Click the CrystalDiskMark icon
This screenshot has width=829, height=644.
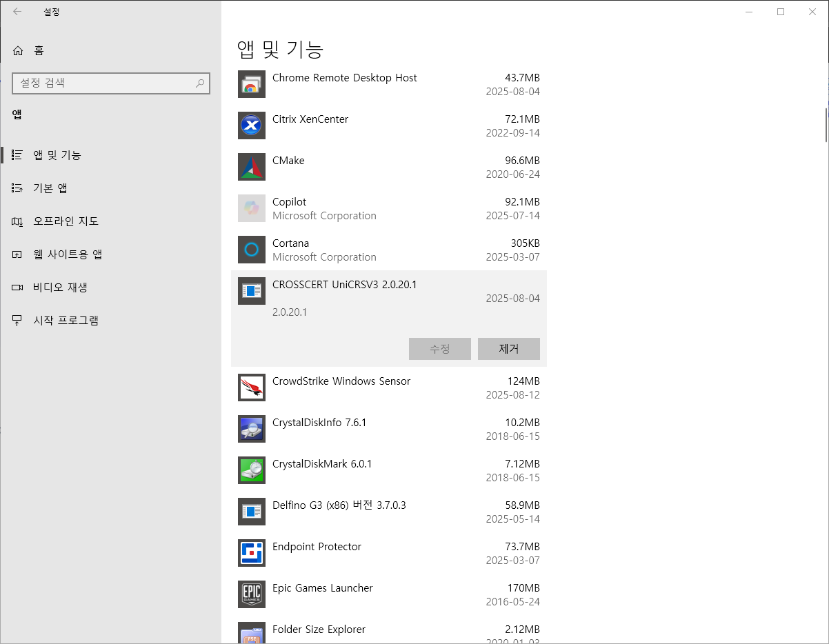pos(252,470)
